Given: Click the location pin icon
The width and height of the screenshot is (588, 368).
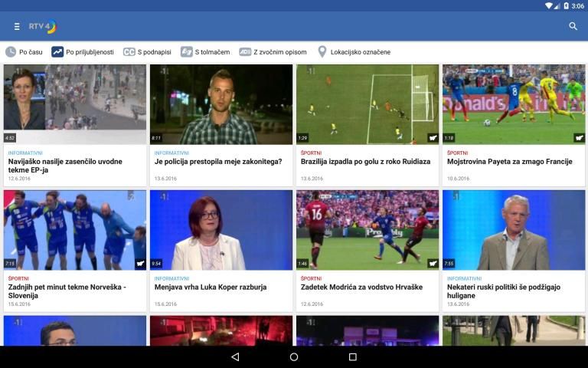Looking at the screenshot, I should pyautogui.click(x=322, y=52).
